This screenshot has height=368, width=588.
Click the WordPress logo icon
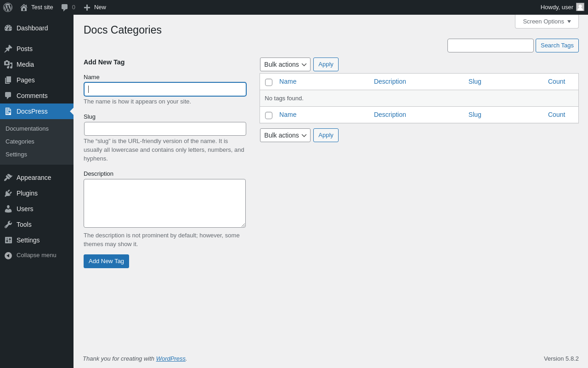tap(8, 7)
